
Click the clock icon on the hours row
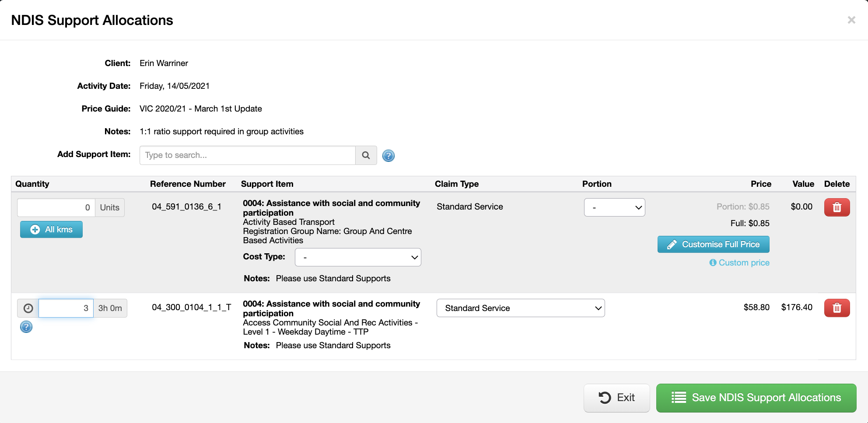(x=28, y=308)
